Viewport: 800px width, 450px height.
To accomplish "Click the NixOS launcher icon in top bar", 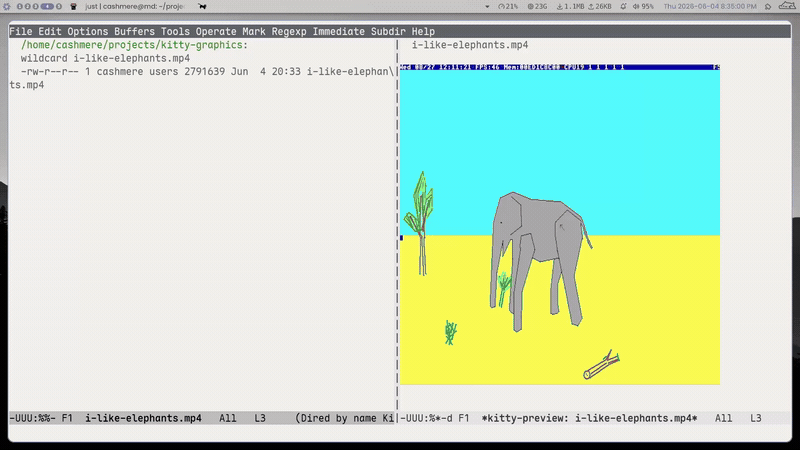I will pos(6,7).
